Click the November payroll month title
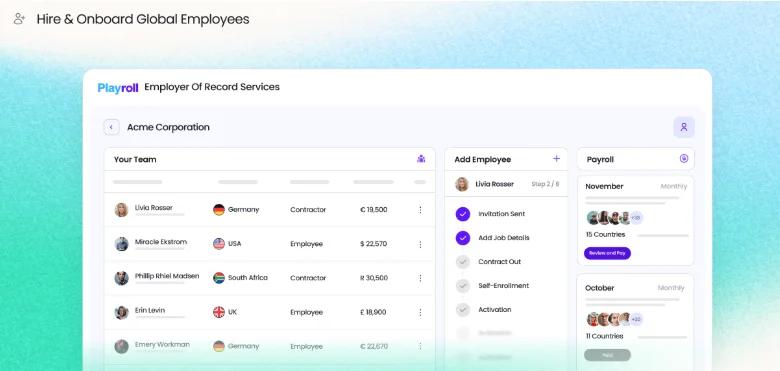 pyautogui.click(x=604, y=186)
